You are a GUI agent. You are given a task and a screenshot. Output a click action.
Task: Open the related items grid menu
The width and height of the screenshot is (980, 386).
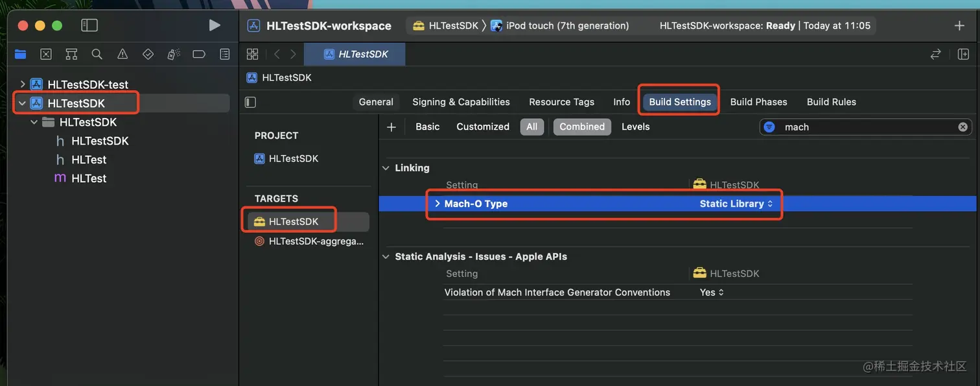click(x=253, y=54)
